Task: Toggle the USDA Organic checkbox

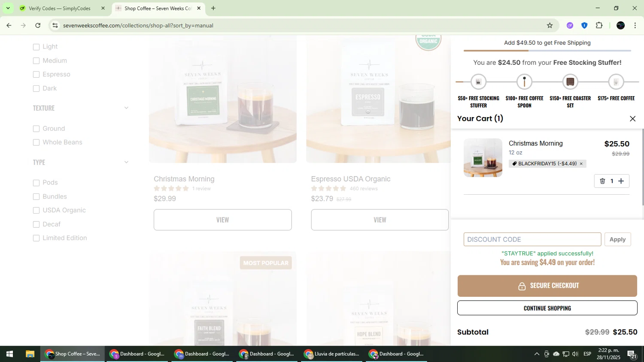Action: tap(36, 211)
